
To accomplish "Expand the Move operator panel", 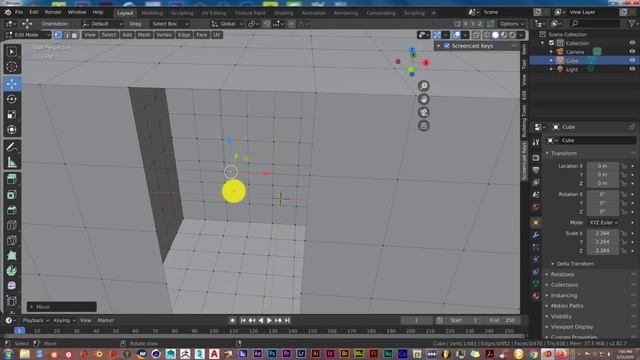I will pyautogui.click(x=62, y=307).
